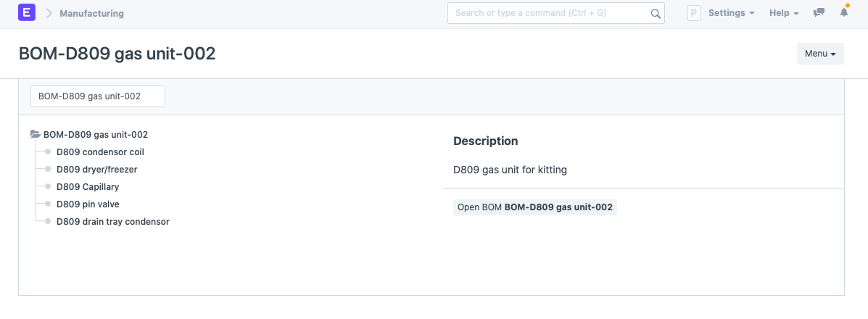Screen dimensions: 868x319
Task: Open the notifications bell
Action: [843, 12]
